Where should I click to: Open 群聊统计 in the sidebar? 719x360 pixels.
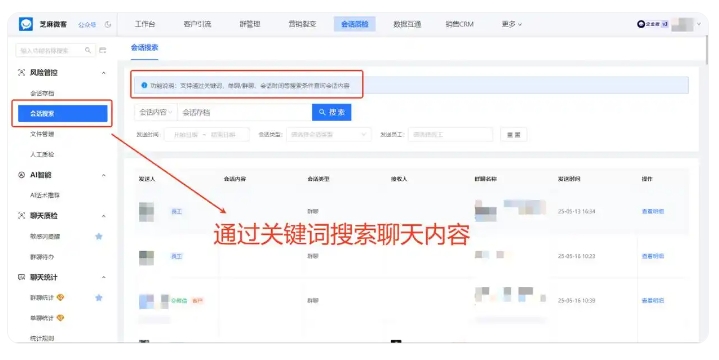42,298
